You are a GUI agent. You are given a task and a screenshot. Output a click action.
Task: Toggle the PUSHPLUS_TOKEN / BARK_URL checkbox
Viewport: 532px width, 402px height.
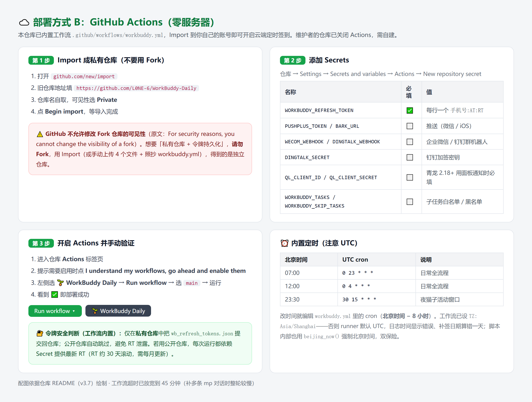coord(410,126)
